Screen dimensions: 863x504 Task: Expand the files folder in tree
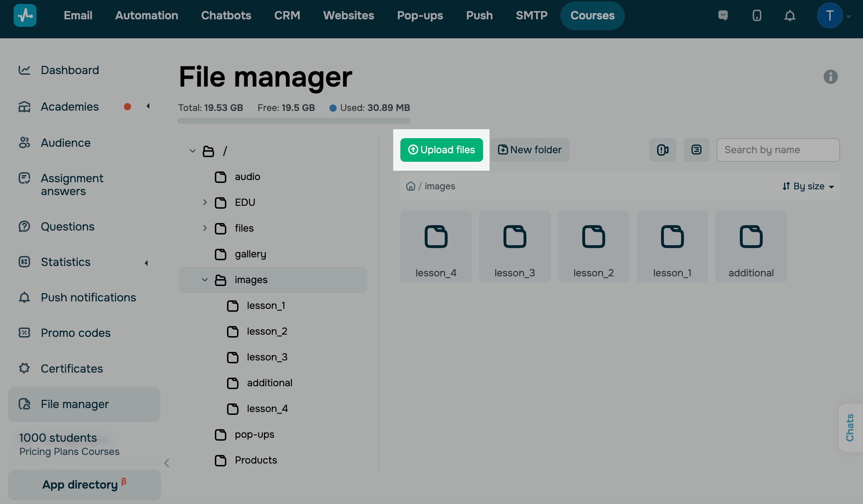point(205,228)
